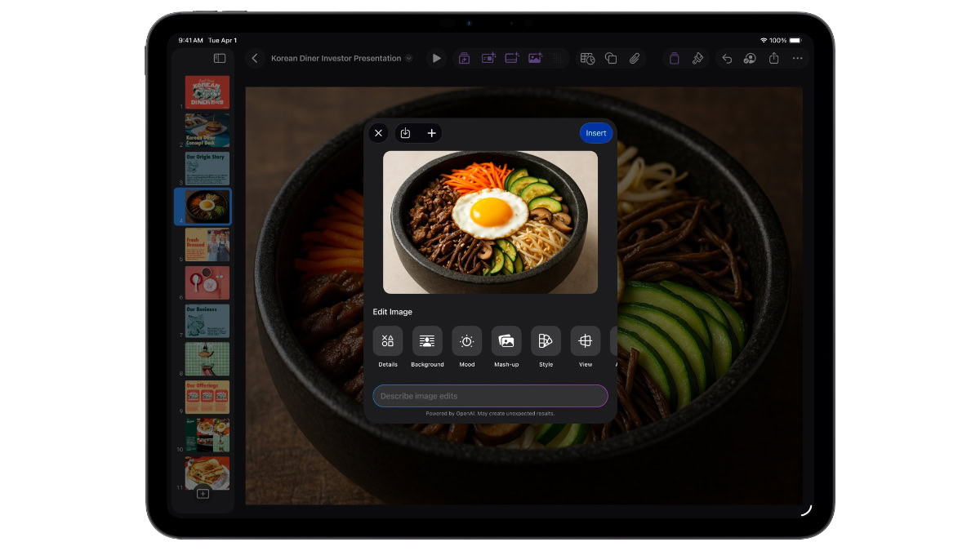The width and height of the screenshot is (980, 551).
Task: Tap the Undo icon in the toolbar
Action: [727, 58]
